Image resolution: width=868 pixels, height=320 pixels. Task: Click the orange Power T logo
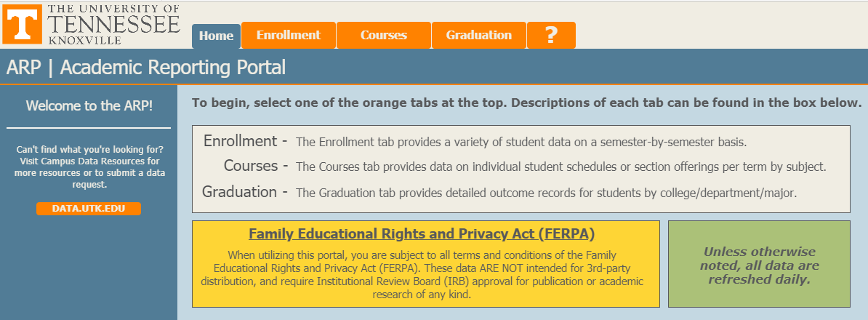pyautogui.click(x=23, y=24)
